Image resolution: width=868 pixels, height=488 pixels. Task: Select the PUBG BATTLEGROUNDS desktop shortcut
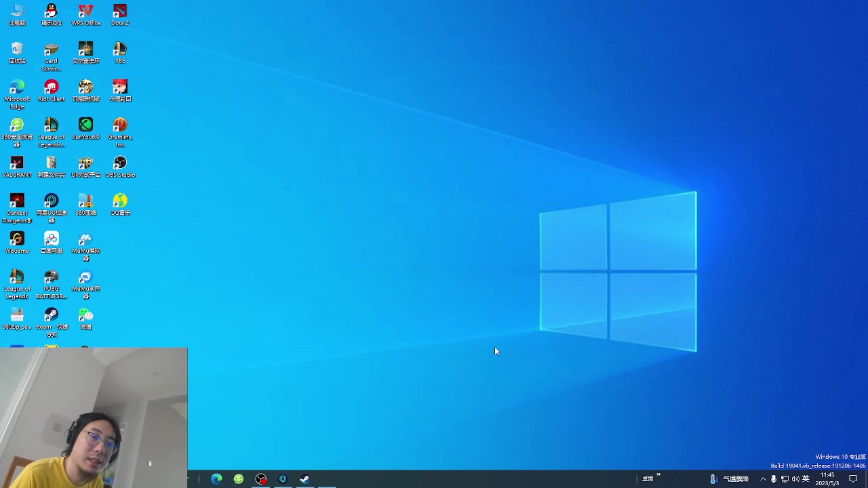pyautogui.click(x=52, y=285)
